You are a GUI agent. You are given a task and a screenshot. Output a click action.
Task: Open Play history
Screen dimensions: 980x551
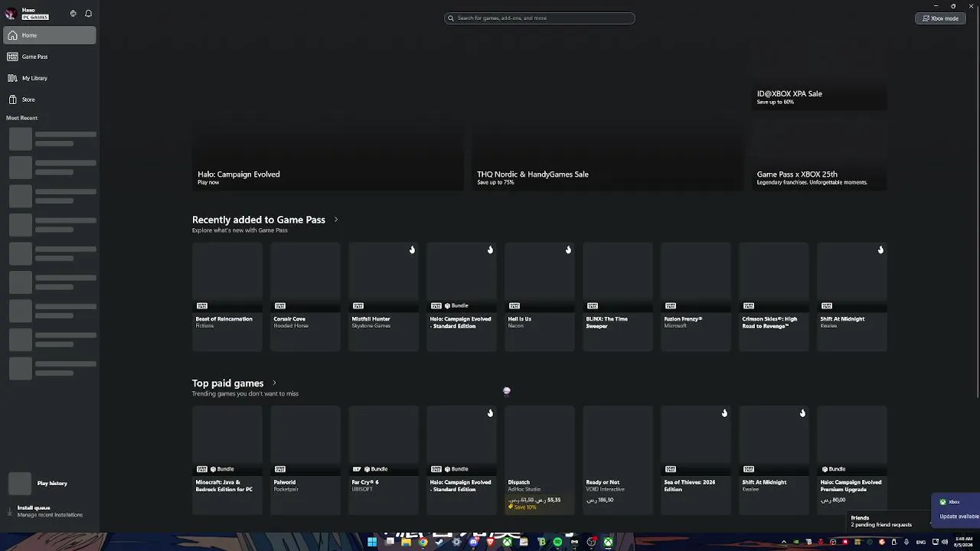50,484
